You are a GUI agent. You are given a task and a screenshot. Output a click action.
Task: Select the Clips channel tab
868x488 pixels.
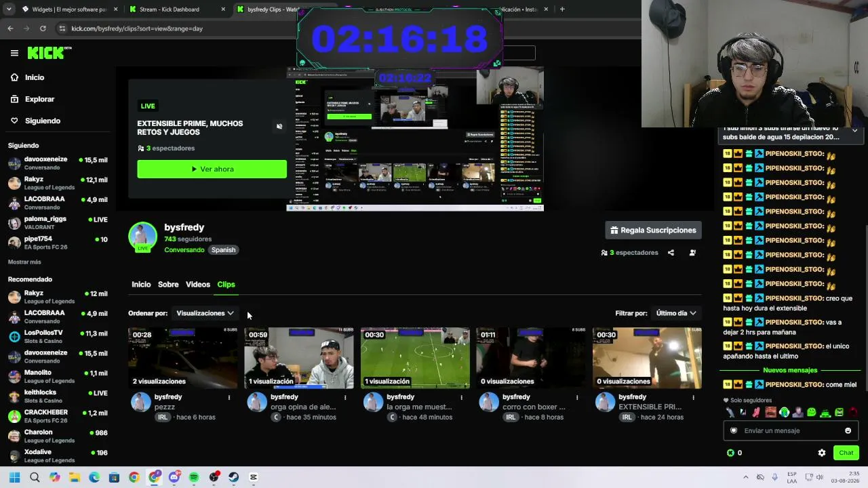click(x=226, y=285)
